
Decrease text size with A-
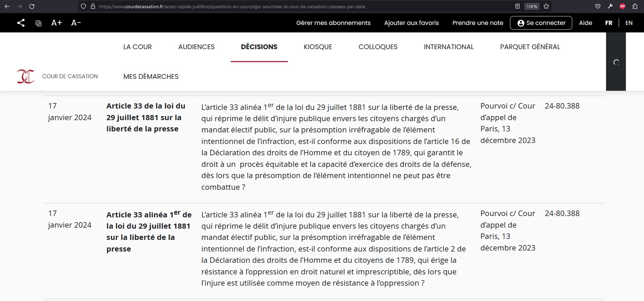[76, 23]
